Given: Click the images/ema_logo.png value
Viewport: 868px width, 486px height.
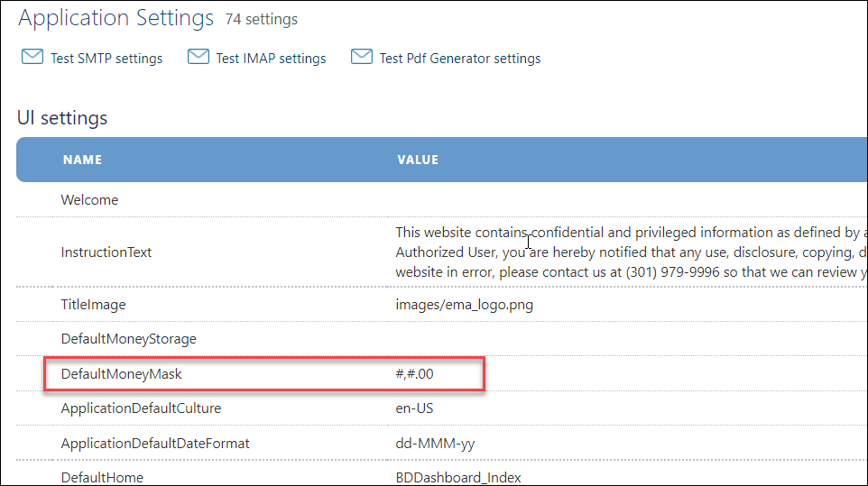Looking at the screenshot, I should pos(464,305).
